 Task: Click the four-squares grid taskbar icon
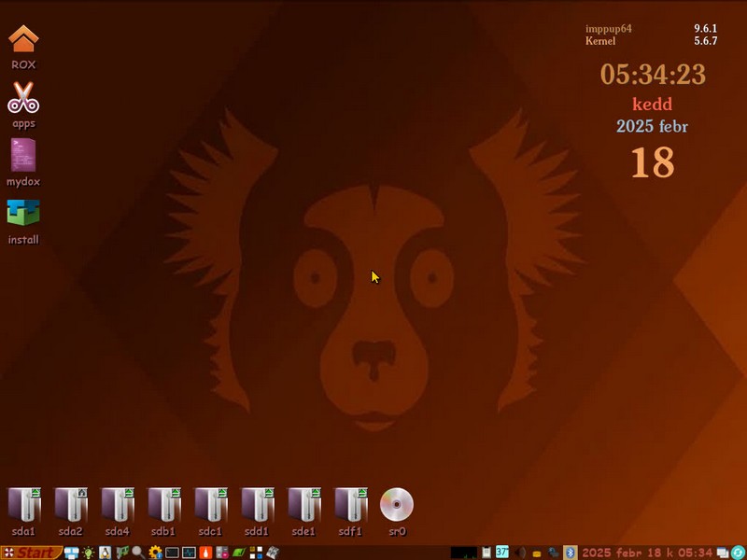256,553
